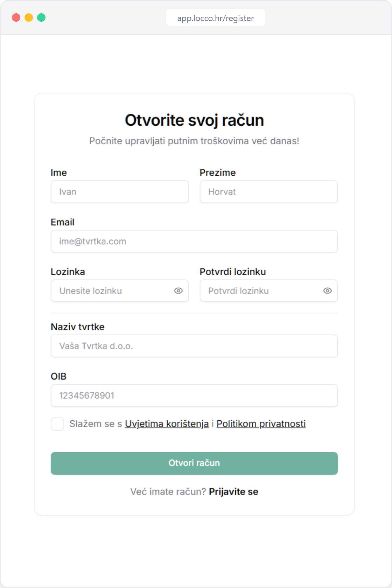Click the Otvorite svoj račun heading

pos(194,119)
